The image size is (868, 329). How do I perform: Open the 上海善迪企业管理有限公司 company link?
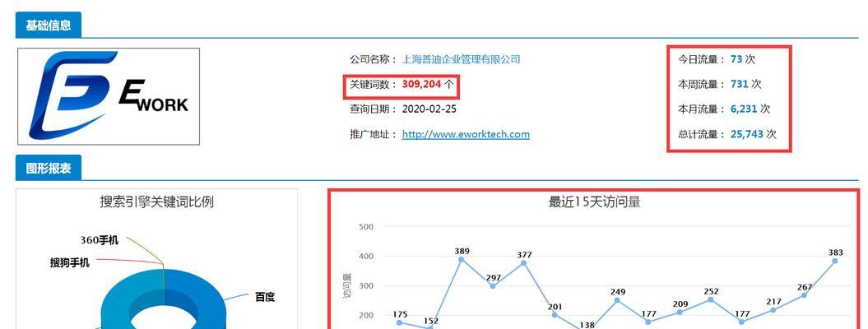click(461, 59)
